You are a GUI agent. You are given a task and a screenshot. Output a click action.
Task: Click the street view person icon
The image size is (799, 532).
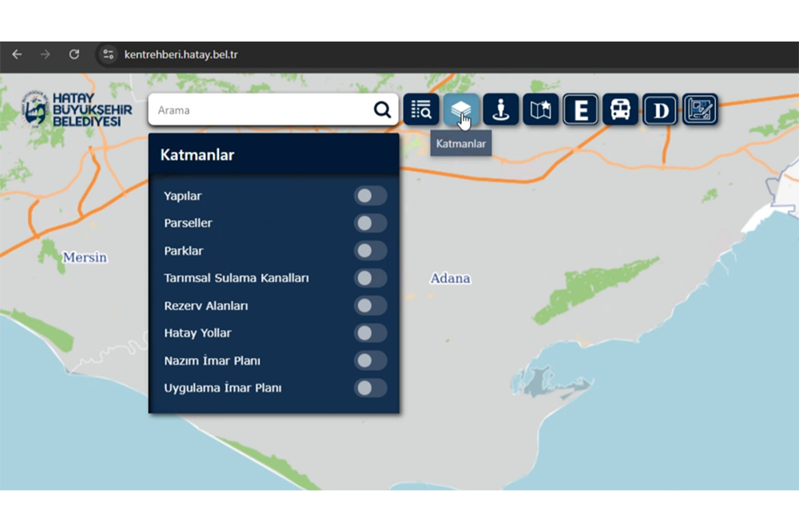tap(501, 109)
